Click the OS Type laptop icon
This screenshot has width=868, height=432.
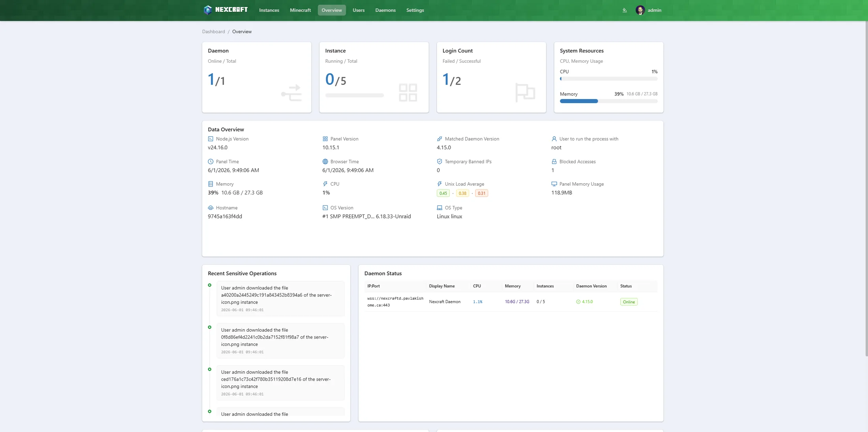click(x=440, y=208)
